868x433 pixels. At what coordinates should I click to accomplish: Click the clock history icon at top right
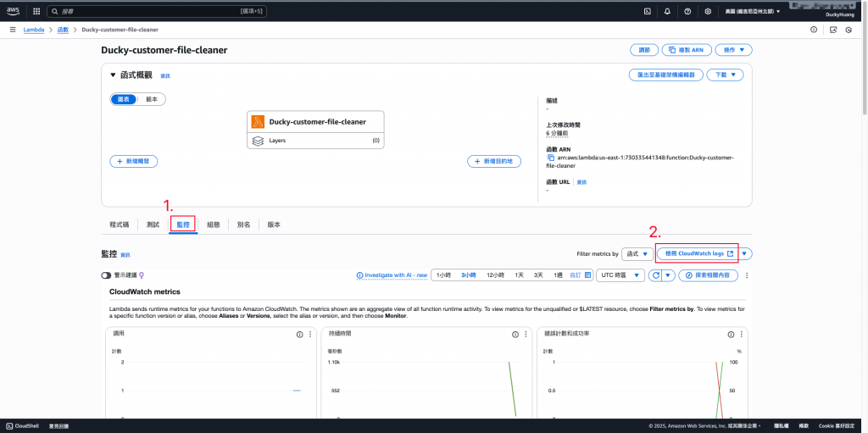pos(849,30)
